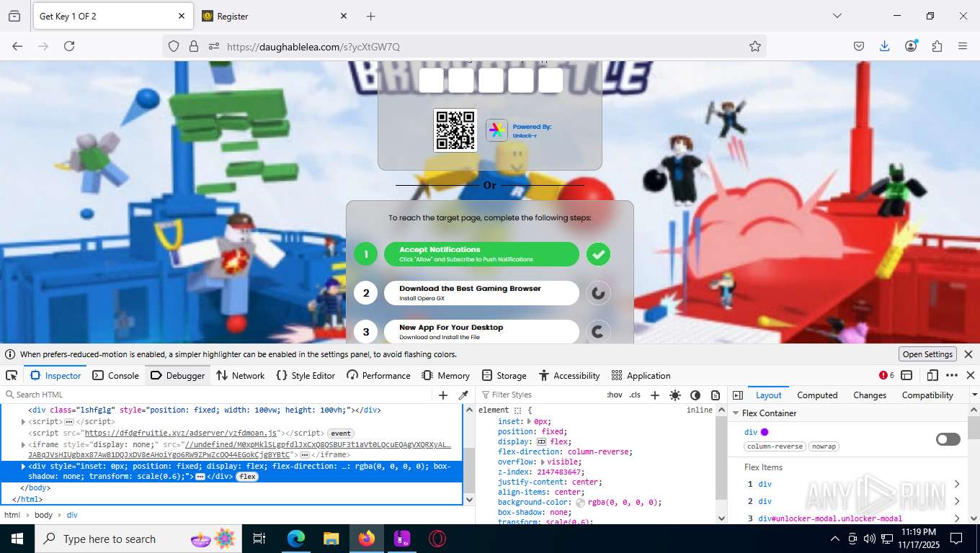Image resolution: width=980 pixels, height=553 pixels.
Task: Expand the selected fixed-position div node
Action: pyautogui.click(x=24, y=466)
